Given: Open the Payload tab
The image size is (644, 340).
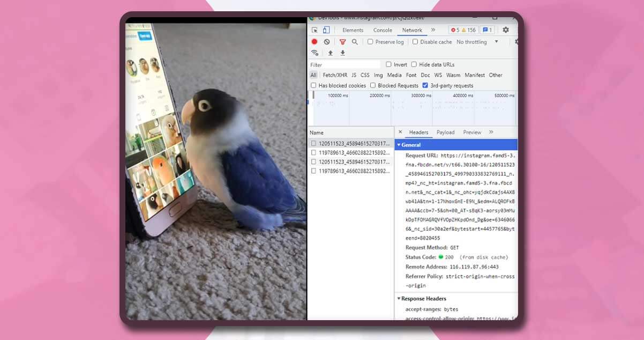Looking at the screenshot, I should [445, 132].
